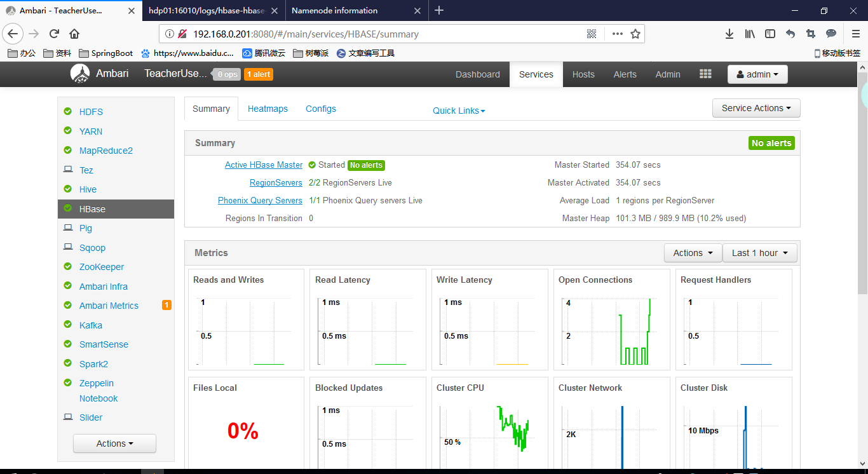Open the admin user dropdown
868x474 pixels.
757,74
